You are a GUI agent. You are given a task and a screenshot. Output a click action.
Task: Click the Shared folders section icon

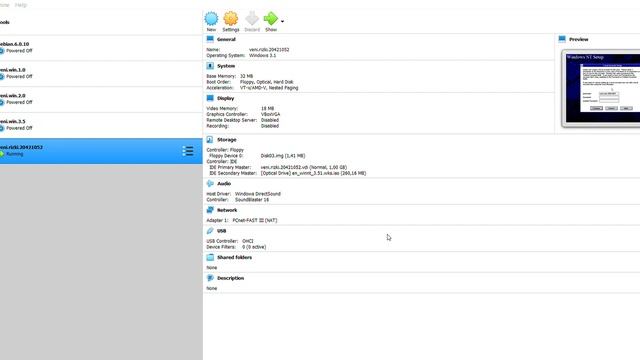pyautogui.click(x=210, y=257)
